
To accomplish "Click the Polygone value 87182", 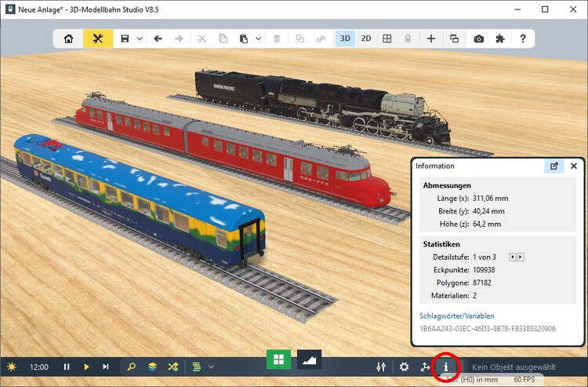I will (x=482, y=283).
